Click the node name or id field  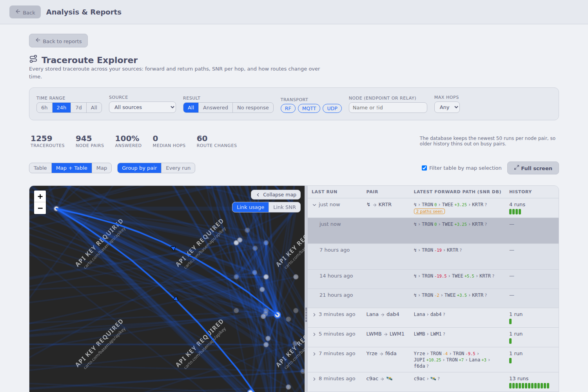pyautogui.click(x=388, y=108)
